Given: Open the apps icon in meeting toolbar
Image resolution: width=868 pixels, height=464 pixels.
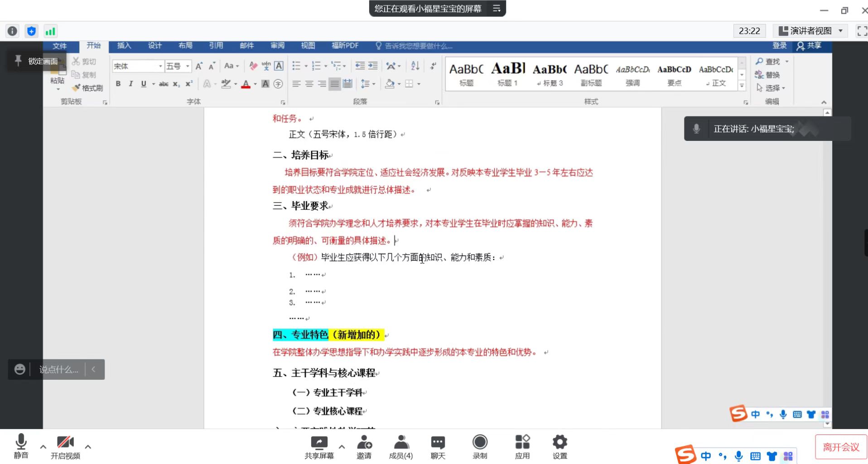Looking at the screenshot, I should [522, 443].
